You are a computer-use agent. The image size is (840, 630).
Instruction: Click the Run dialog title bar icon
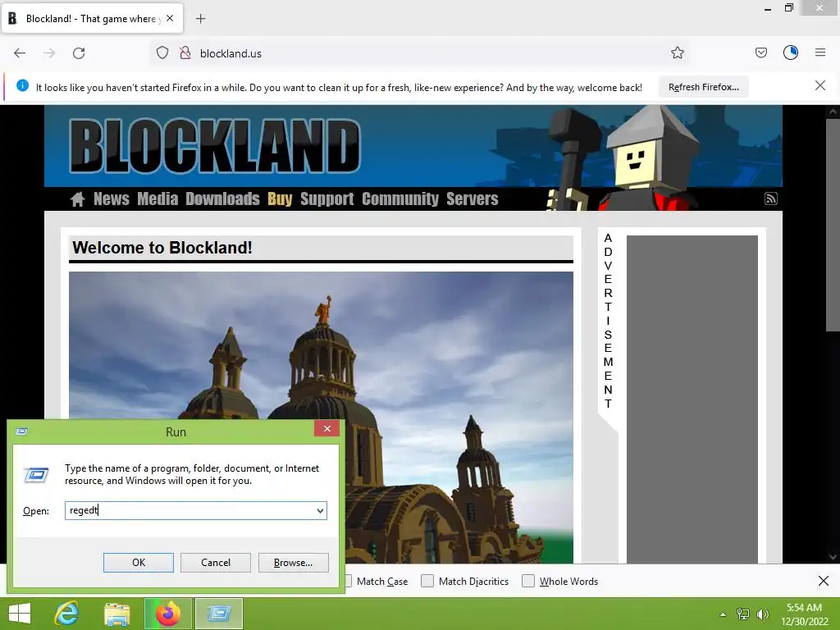pos(22,431)
